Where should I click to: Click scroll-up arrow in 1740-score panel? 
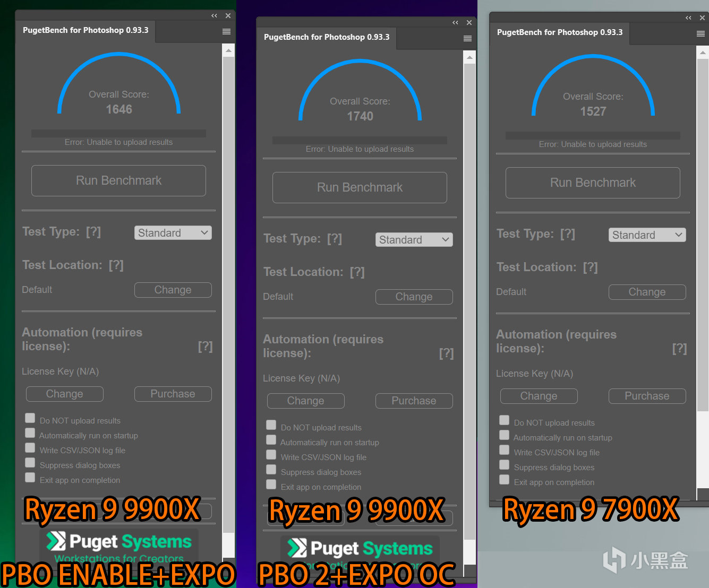click(469, 58)
